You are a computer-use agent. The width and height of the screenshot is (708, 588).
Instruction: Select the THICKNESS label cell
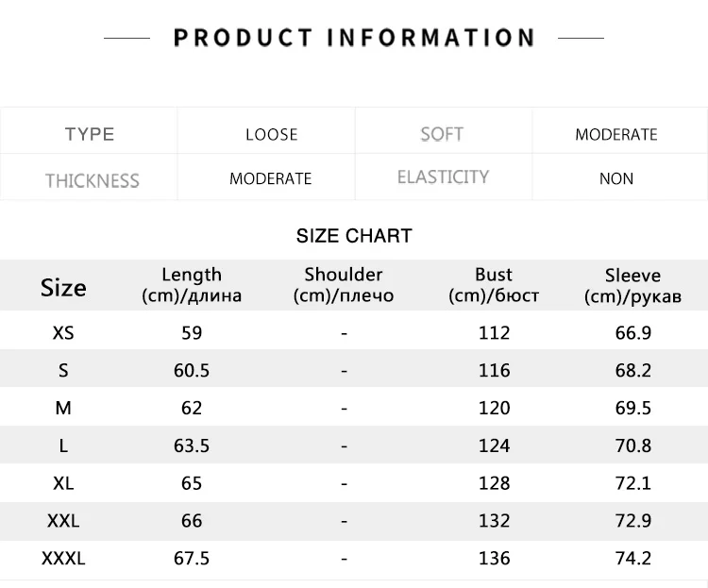point(93,179)
